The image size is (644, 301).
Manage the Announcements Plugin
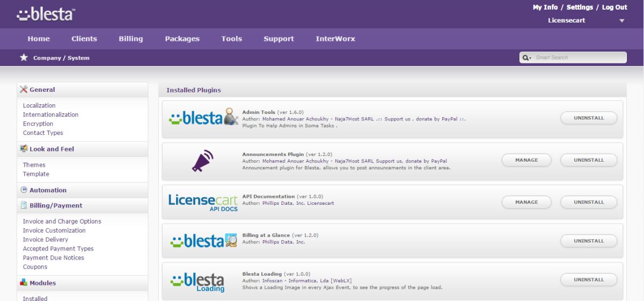526,160
